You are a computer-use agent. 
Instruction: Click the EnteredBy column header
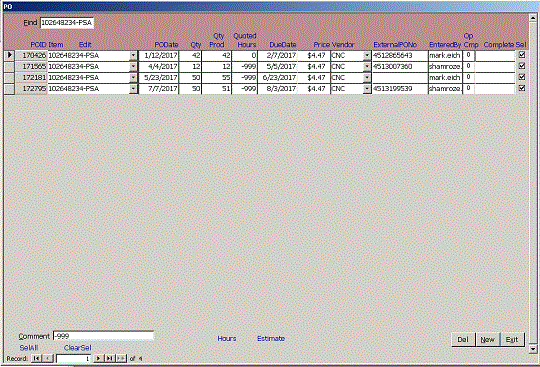[x=445, y=45]
